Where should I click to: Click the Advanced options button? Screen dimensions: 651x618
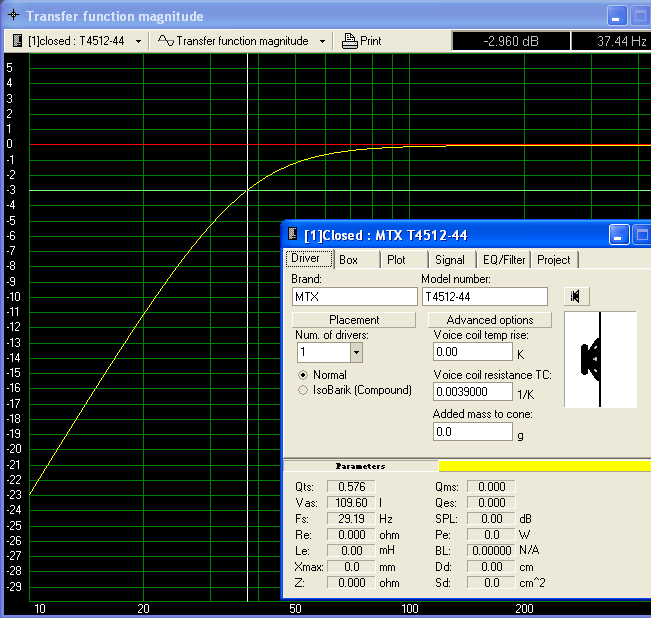(490, 320)
